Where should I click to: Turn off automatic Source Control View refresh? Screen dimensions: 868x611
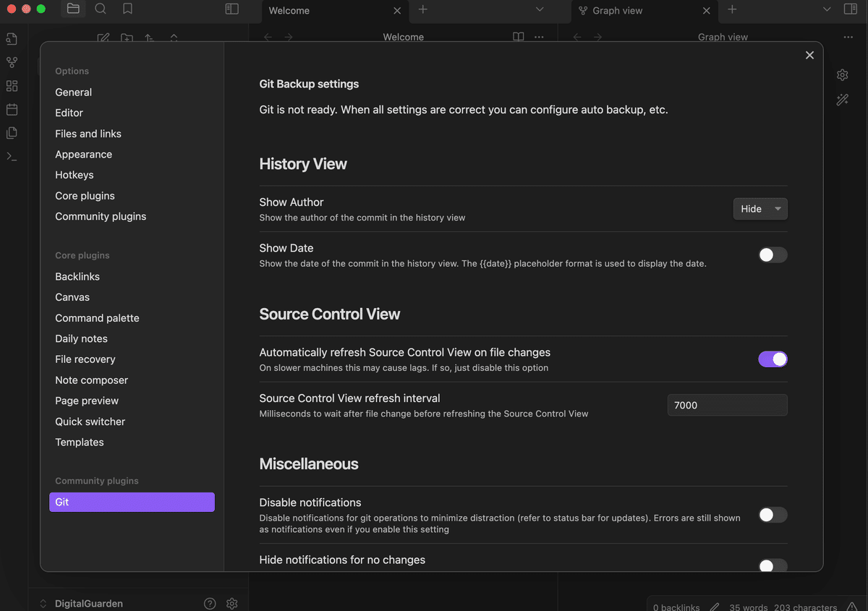click(772, 359)
